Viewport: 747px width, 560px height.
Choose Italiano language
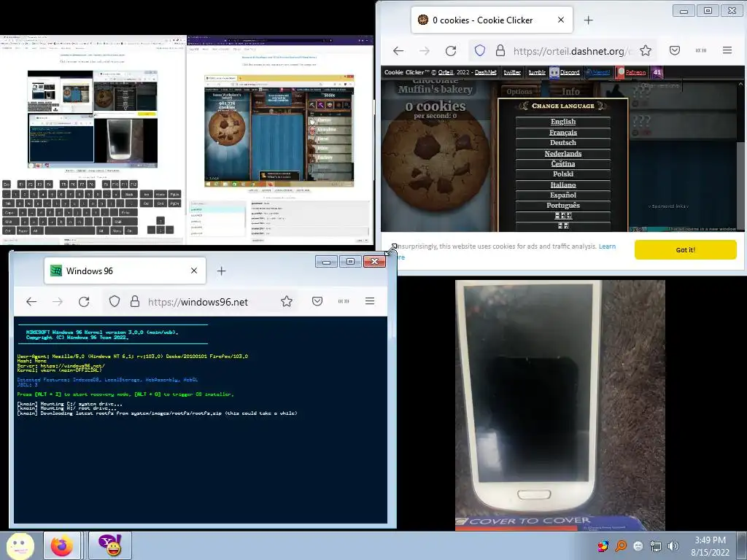562,184
